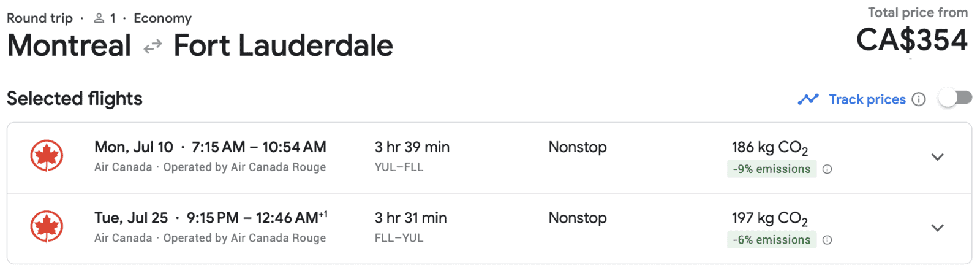
Task: Click the Montreal origin heading
Action: click(x=69, y=46)
